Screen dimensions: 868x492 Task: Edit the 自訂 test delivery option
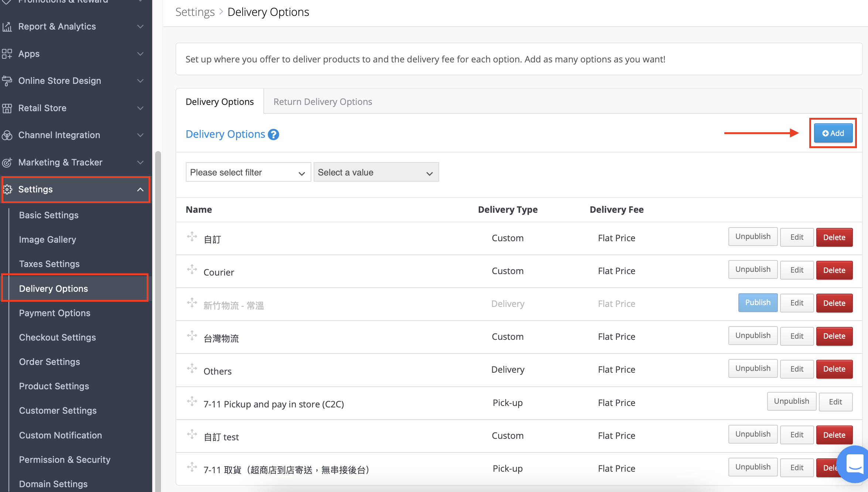point(797,435)
